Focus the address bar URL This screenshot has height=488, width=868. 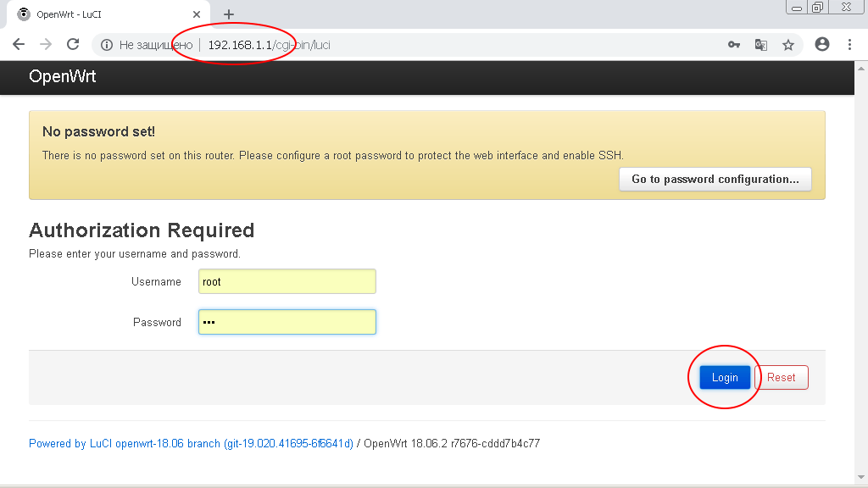click(424, 45)
